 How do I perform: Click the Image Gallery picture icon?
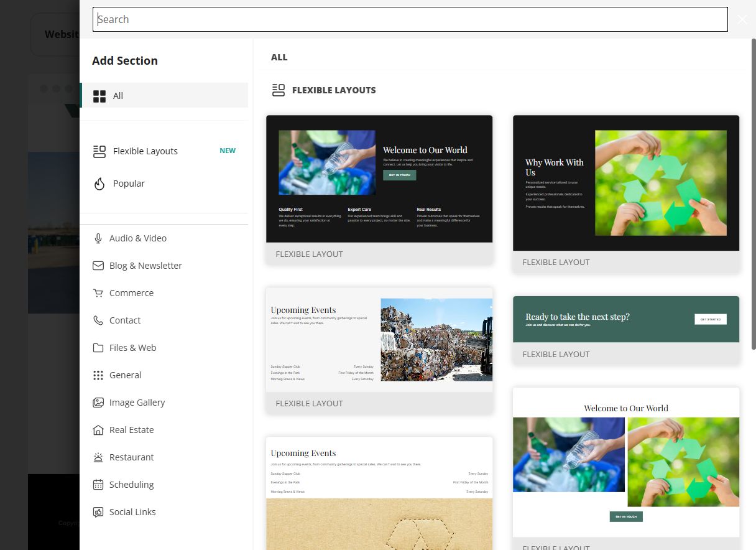tap(98, 403)
